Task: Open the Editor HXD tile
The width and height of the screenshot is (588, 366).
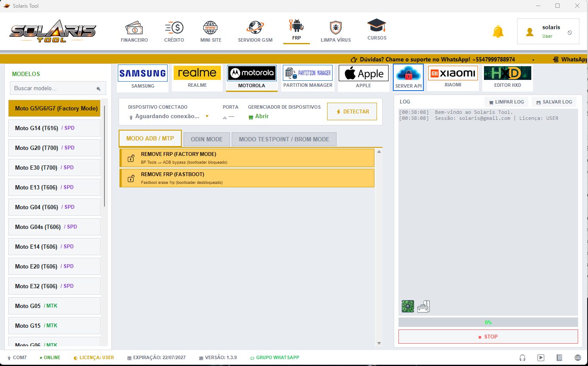Action: [508, 77]
